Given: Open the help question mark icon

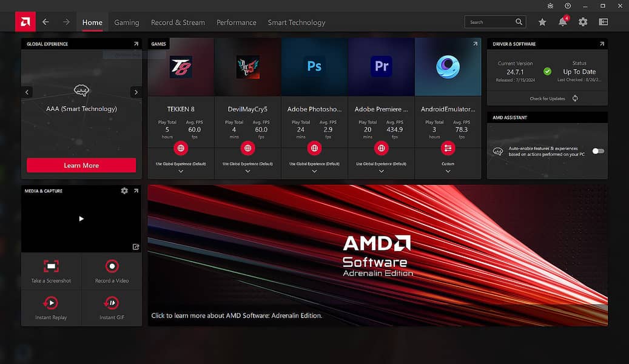Looking at the screenshot, I should click(x=568, y=6).
